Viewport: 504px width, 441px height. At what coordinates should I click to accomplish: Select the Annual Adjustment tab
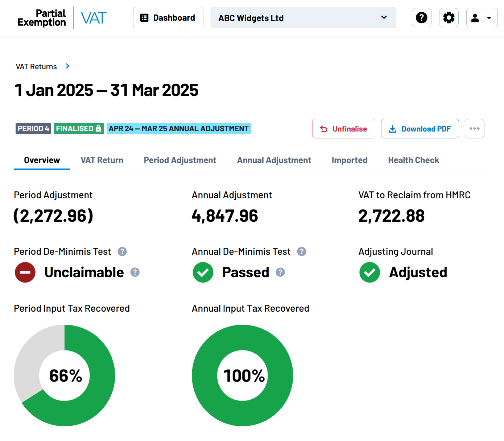(274, 160)
